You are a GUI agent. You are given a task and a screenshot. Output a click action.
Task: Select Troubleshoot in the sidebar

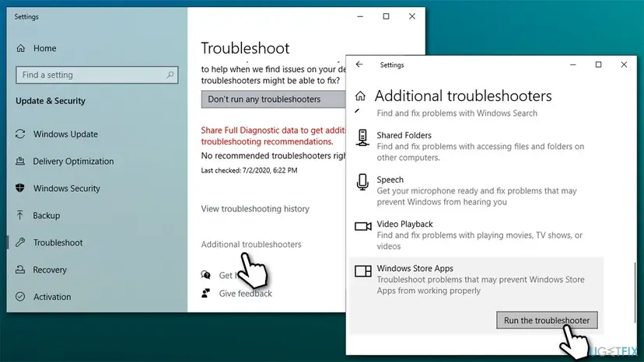pos(58,242)
